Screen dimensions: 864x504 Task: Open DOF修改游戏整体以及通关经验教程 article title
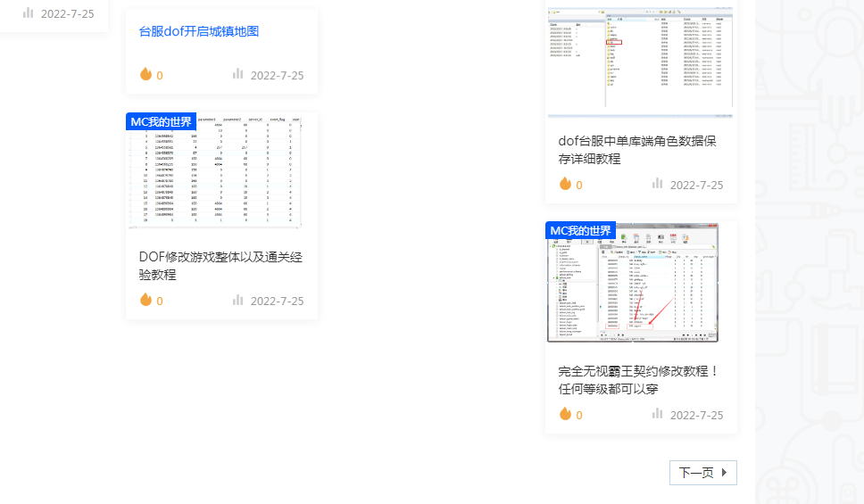pyautogui.click(x=220, y=266)
